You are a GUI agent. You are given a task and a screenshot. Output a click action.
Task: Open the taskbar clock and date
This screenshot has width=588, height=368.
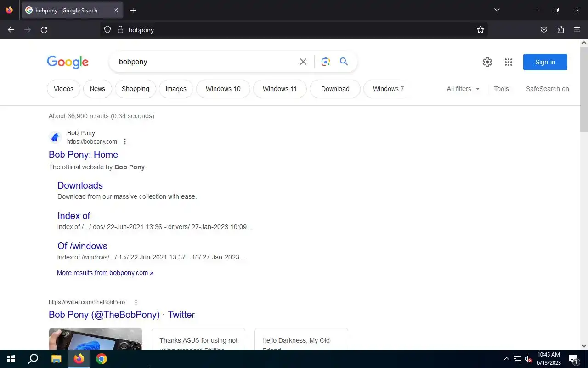[549, 359]
